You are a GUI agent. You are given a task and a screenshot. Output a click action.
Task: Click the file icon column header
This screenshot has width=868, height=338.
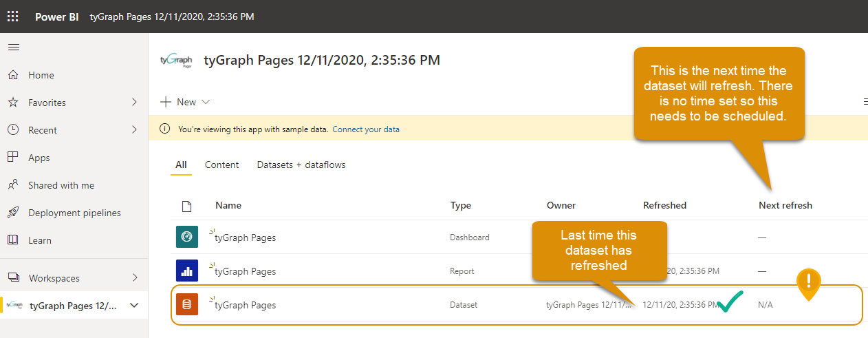tap(186, 206)
